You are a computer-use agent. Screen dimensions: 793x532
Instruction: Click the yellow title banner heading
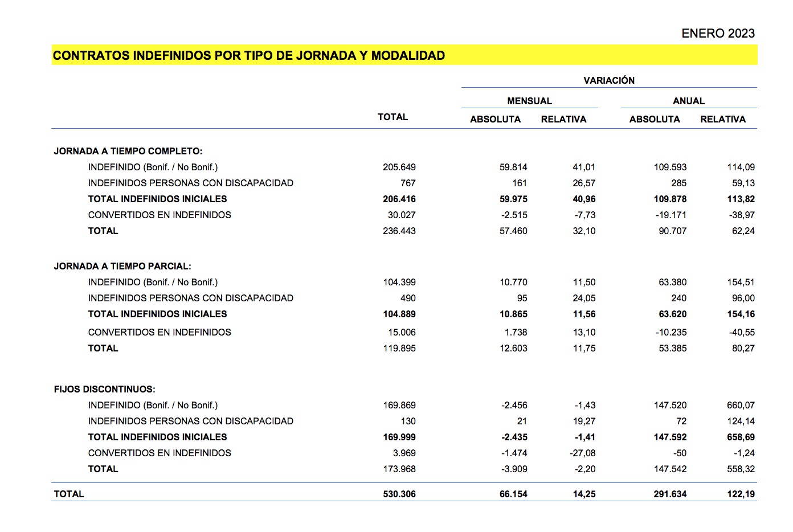pos(249,56)
